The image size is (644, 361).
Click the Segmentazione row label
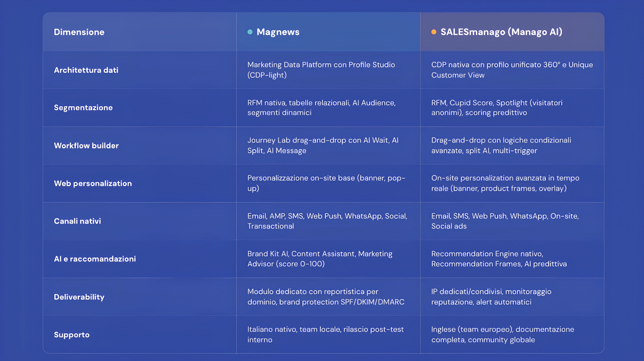pyautogui.click(x=83, y=108)
